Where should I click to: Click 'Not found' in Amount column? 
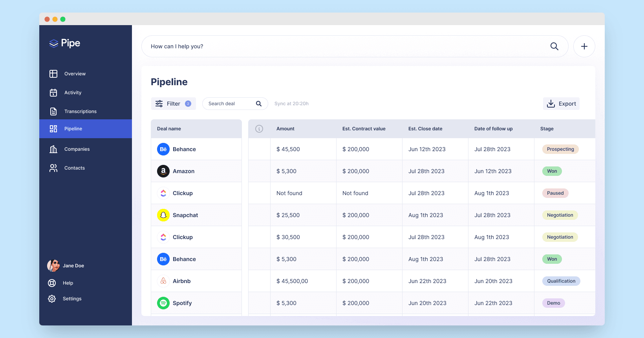pyautogui.click(x=289, y=193)
